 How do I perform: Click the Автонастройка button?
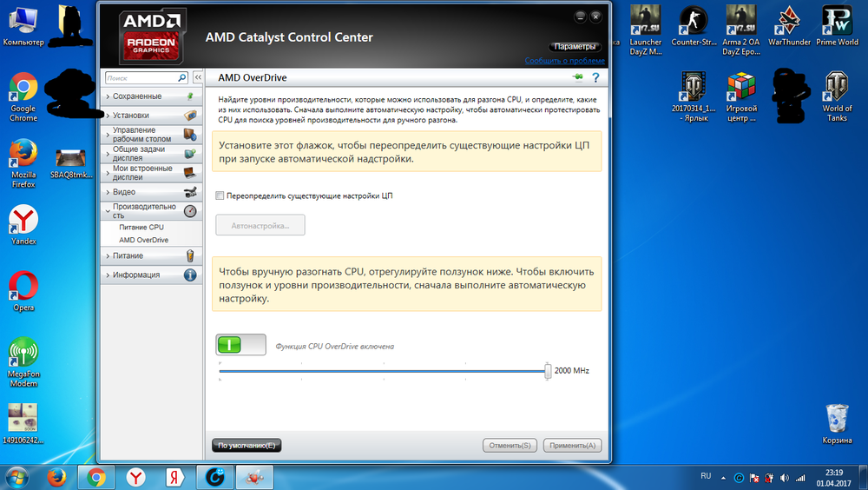click(260, 225)
